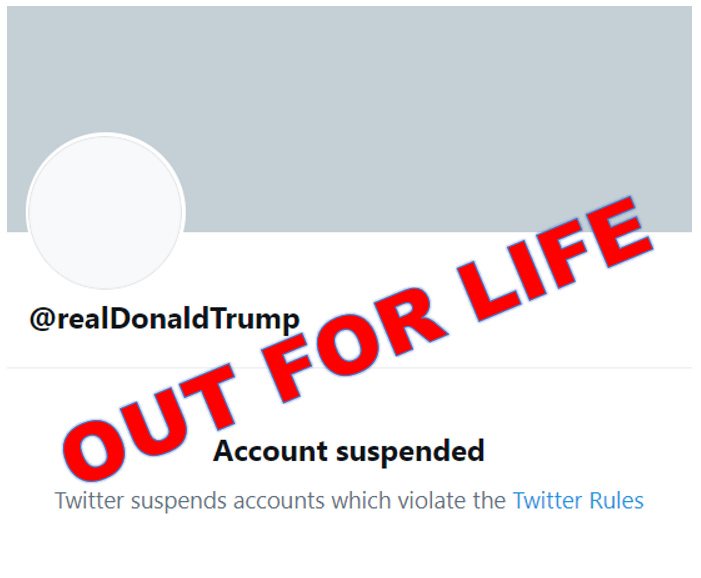Click the horizontal divider line under the handle
This screenshot has width=701, height=578.
350,368
